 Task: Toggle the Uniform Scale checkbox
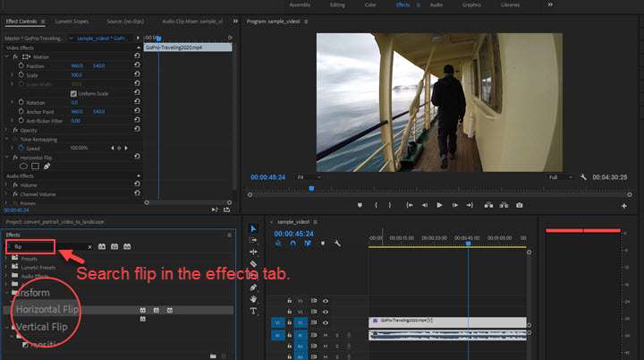point(73,93)
